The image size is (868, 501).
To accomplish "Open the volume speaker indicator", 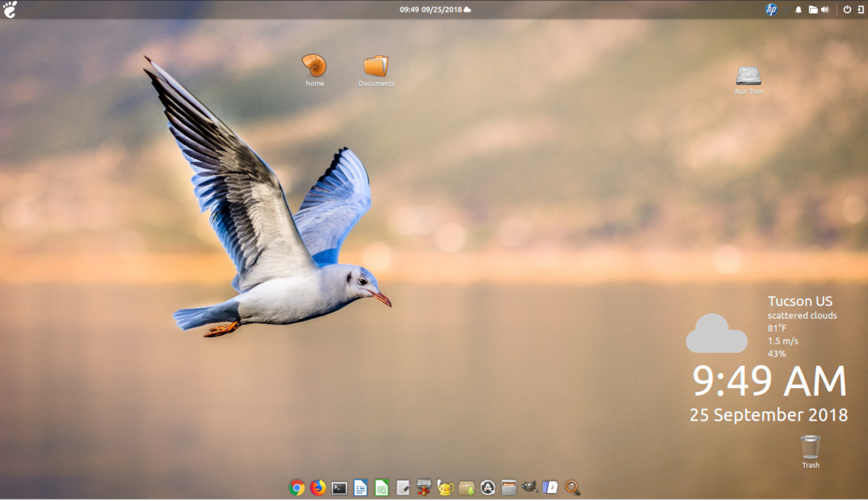I will click(825, 9).
